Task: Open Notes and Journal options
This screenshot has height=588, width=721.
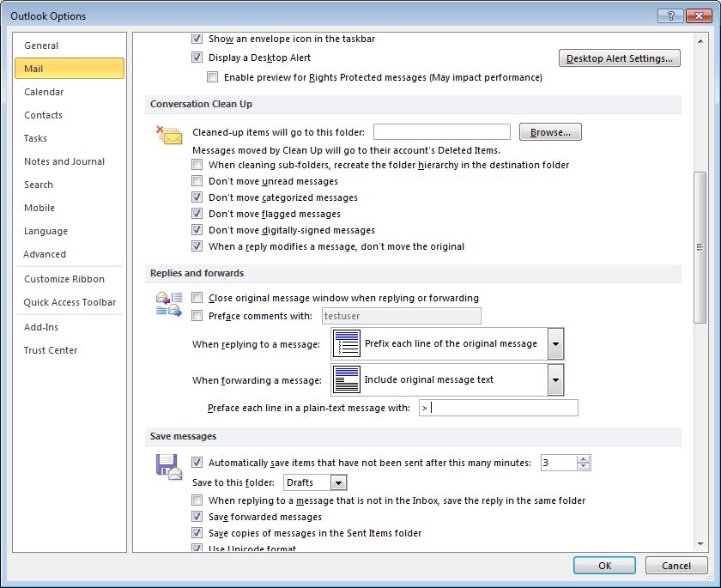Action: (70, 161)
